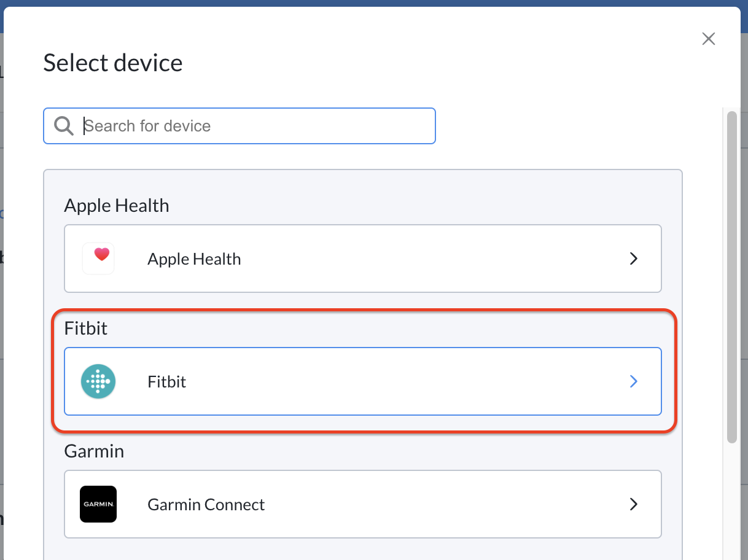Close the Select device dialog
Image resolution: width=748 pixels, height=560 pixels.
(x=709, y=39)
